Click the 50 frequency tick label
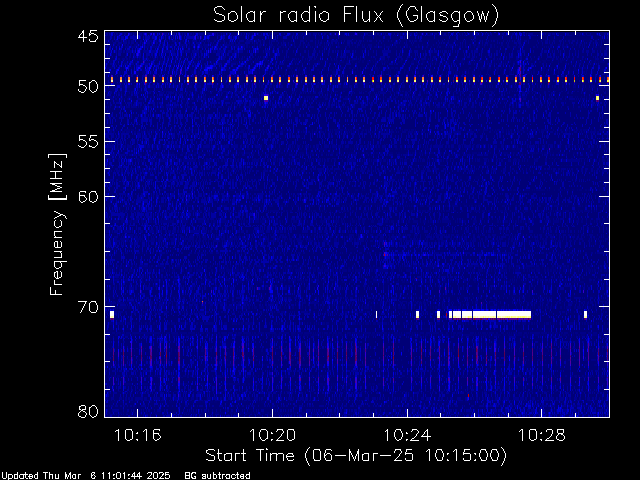The width and height of the screenshot is (640, 480). 88,86
